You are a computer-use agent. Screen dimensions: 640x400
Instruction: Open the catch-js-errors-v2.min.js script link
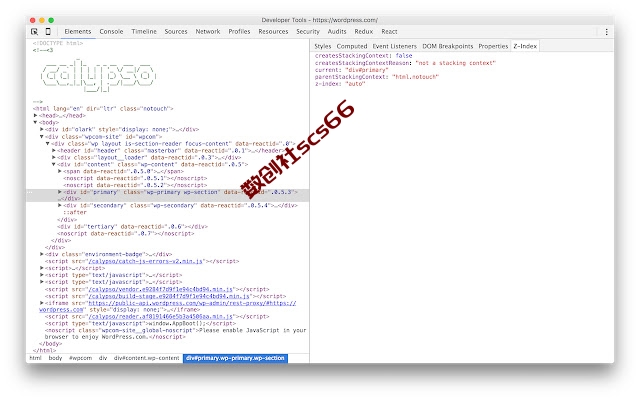[x=145, y=261]
